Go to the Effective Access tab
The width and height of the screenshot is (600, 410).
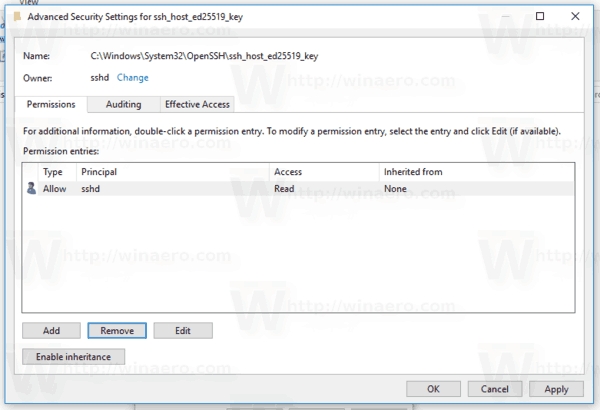tap(197, 104)
